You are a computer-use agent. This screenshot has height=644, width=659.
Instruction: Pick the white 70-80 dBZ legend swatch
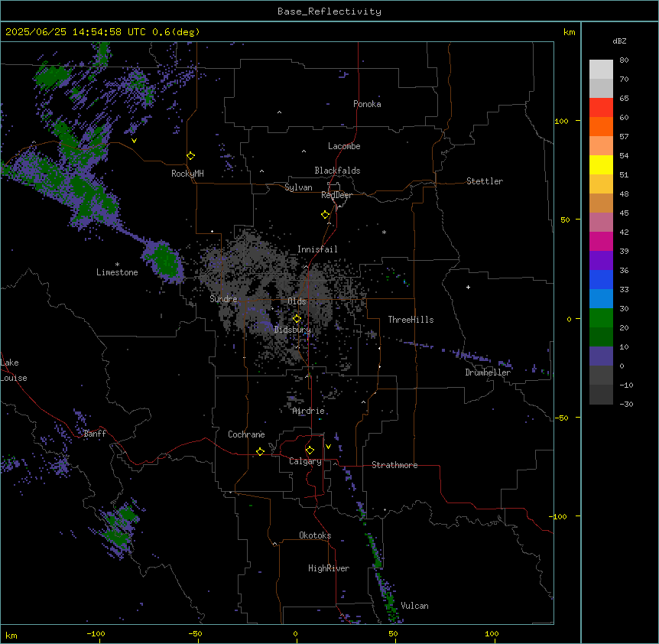(601, 70)
